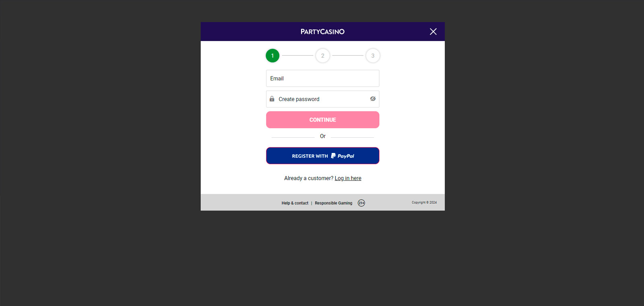Click the 21+ age restriction icon

[x=361, y=203]
